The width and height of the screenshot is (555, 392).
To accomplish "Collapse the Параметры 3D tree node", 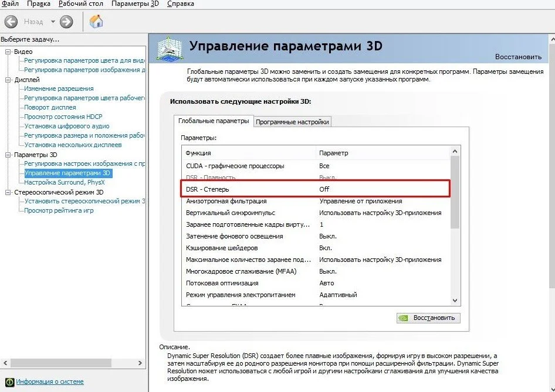I will tap(8, 155).
